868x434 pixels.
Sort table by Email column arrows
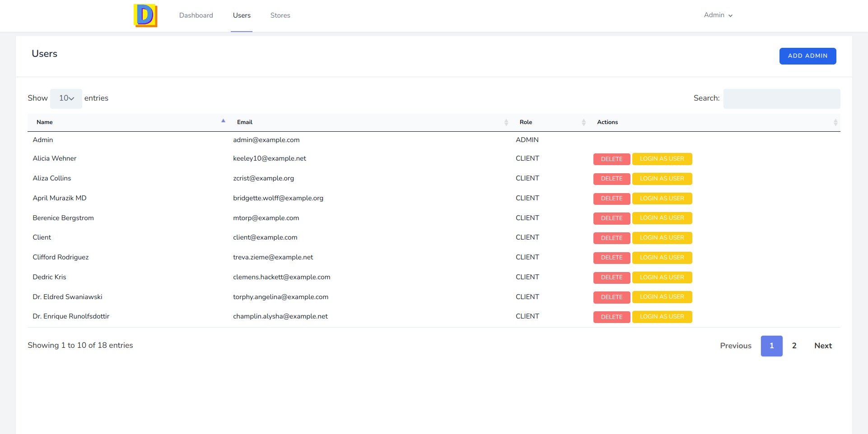click(506, 122)
